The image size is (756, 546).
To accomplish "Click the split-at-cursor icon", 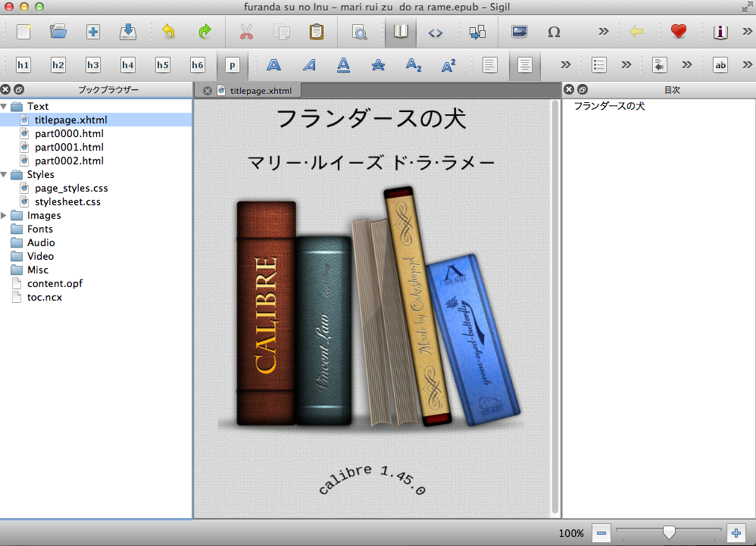I will [x=478, y=32].
